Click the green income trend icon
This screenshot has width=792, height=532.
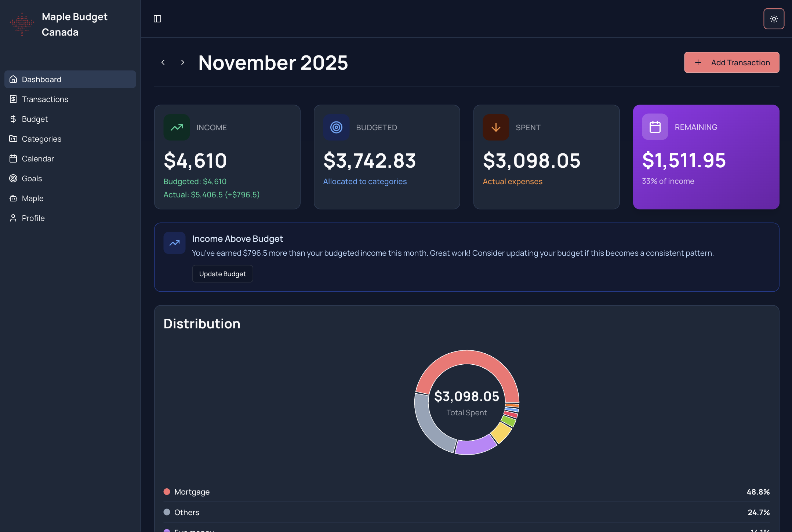(177, 127)
